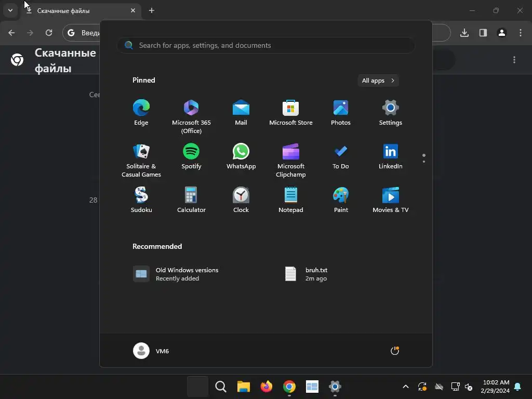Open the Edge pinned app
Screen dimensions: 532x399
pos(141,113)
